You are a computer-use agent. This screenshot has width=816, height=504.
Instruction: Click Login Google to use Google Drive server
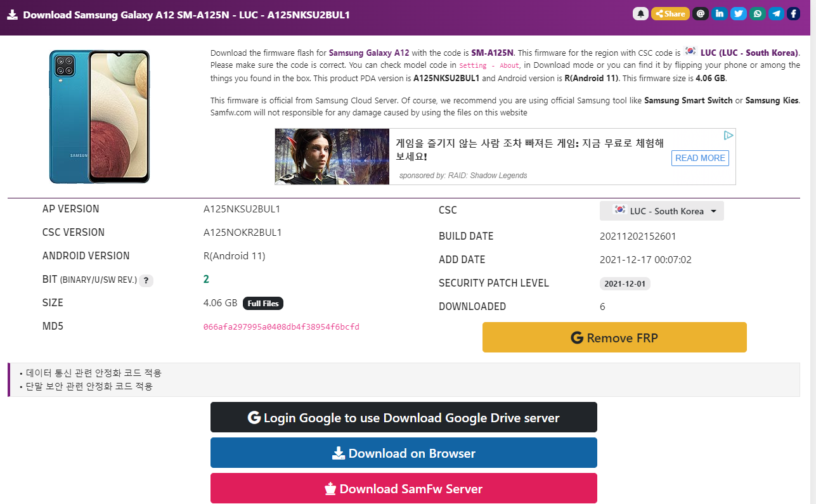[x=404, y=417]
